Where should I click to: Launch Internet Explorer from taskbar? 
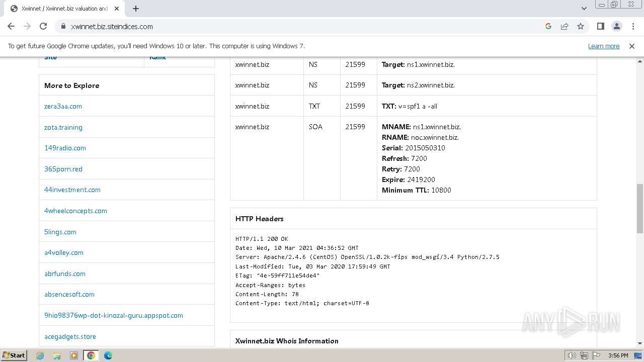point(40,355)
